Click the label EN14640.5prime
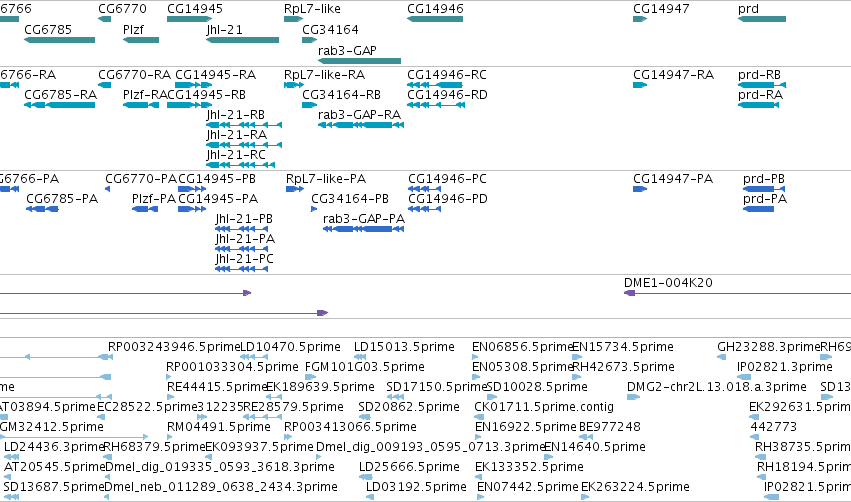The height and width of the screenshot is (502, 851). click(595, 447)
